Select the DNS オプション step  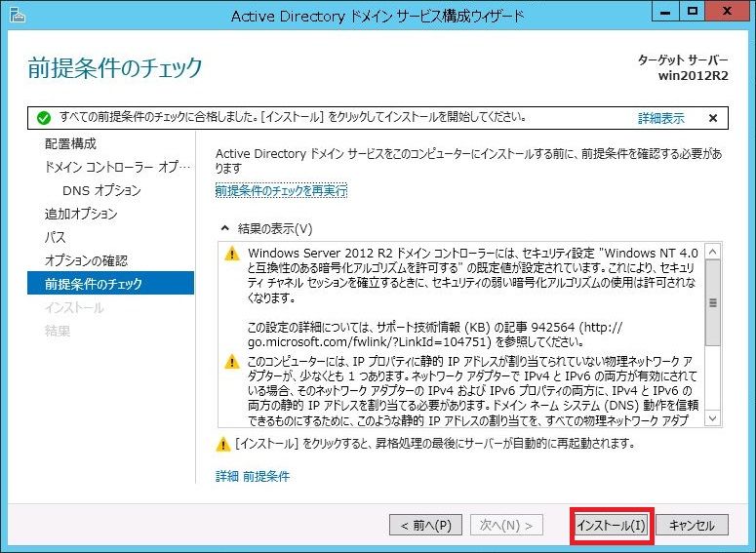[x=101, y=190]
